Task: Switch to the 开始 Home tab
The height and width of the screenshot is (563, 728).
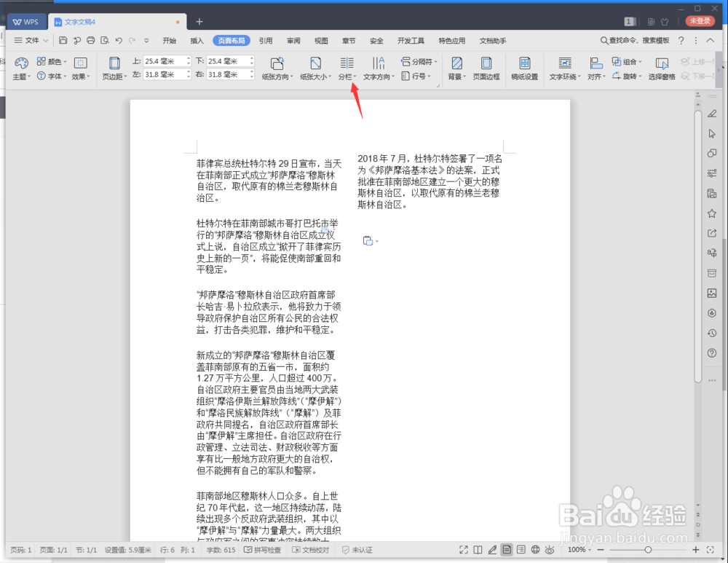Action: pyautogui.click(x=169, y=41)
